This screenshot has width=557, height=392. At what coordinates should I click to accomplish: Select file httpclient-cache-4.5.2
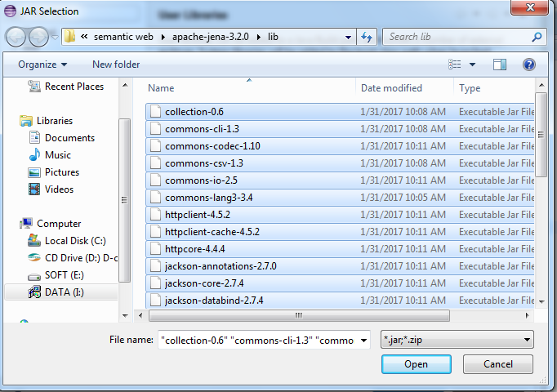[340, 232]
